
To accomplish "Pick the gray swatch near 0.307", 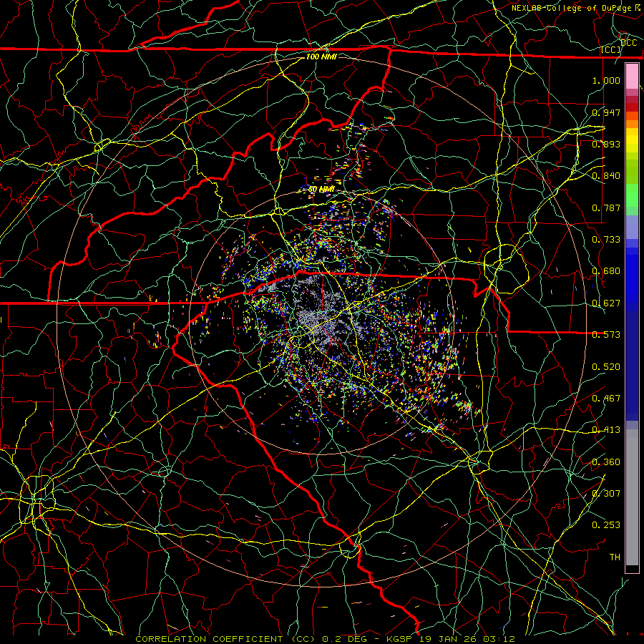I will pyautogui.click(x=632, y=497).
